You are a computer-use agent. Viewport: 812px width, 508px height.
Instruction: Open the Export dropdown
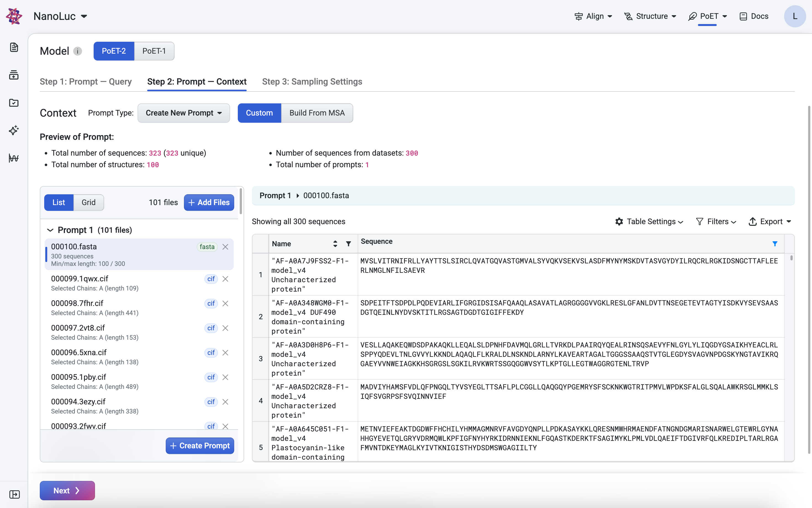pyautogui.click(x=770, y=222)
